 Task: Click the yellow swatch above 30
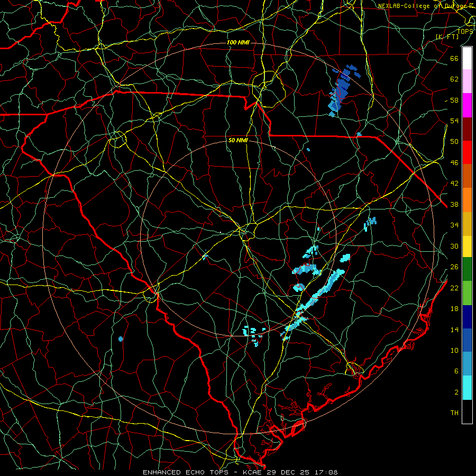[467, 246]
